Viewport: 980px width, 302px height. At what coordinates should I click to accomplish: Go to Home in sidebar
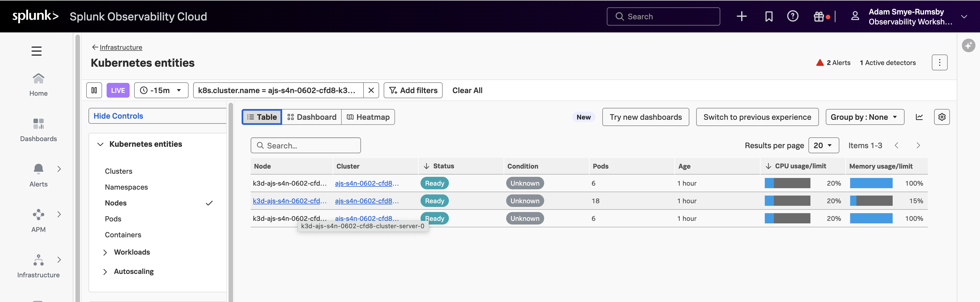pos(39,85)
